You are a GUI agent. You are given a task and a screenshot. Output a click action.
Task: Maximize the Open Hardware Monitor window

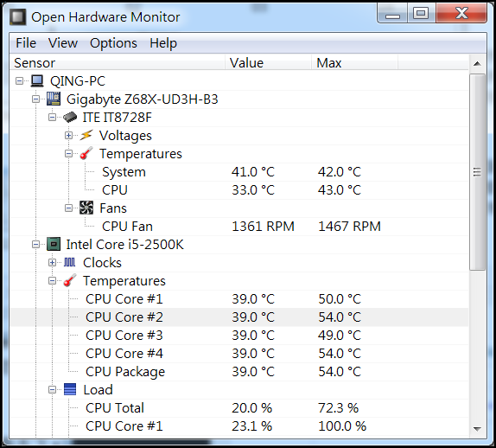(x=421, y=14)
